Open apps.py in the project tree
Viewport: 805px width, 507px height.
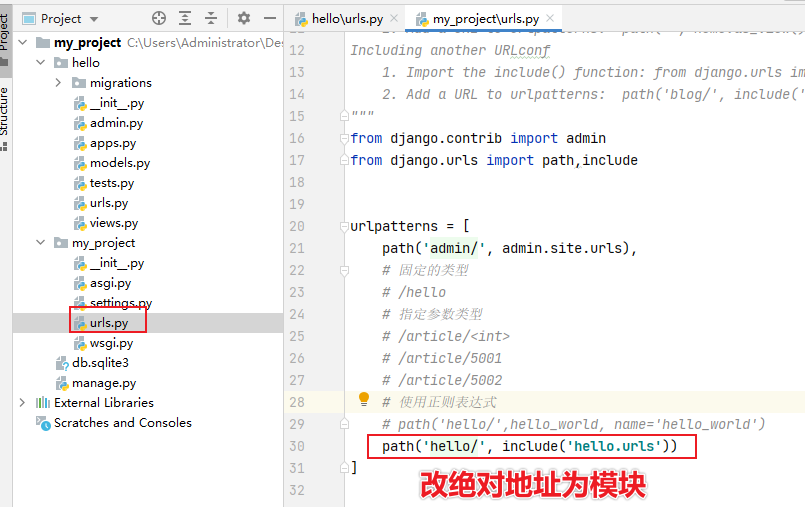[112, 143]
